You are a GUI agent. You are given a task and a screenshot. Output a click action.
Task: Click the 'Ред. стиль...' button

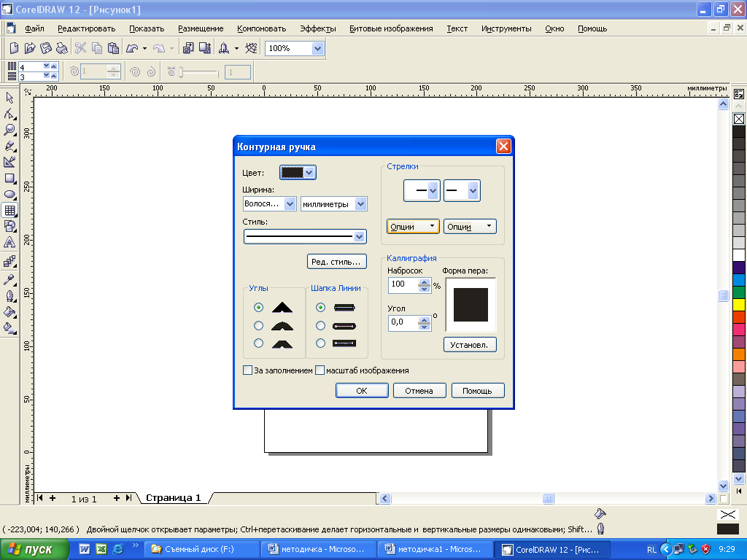coord(336,261)
